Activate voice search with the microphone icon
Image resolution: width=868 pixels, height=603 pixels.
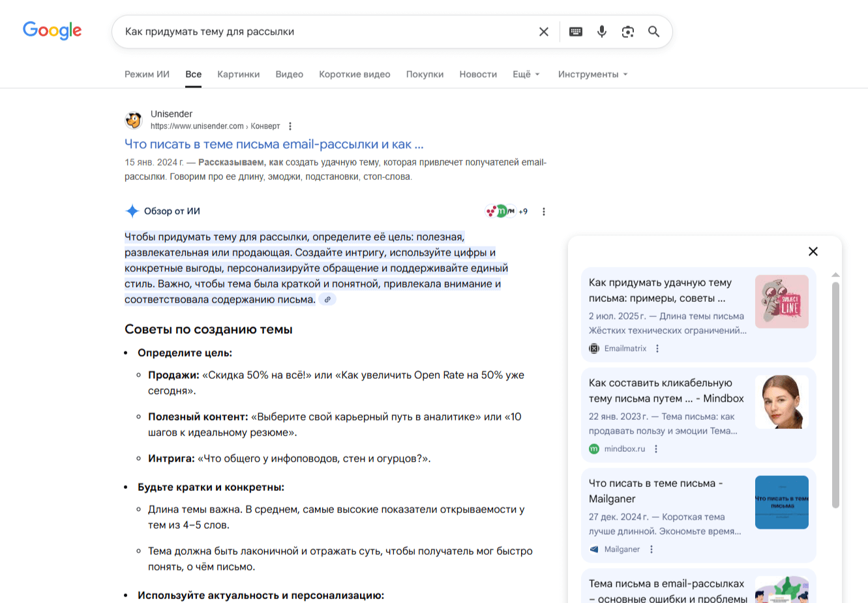tap(601, 31)
